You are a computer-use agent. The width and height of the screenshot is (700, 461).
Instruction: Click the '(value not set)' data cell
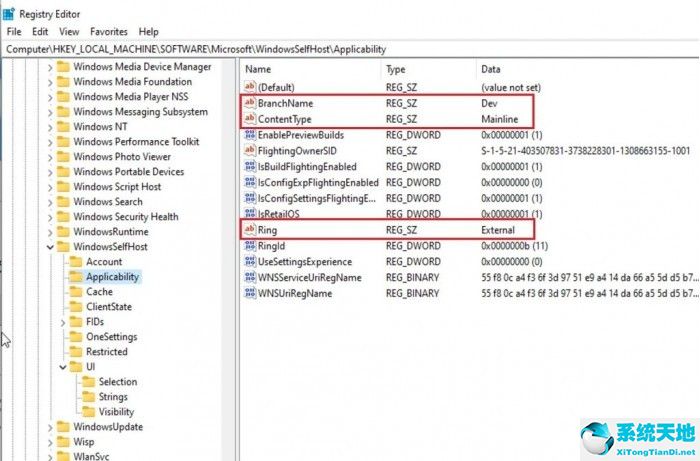coord(511,87)
